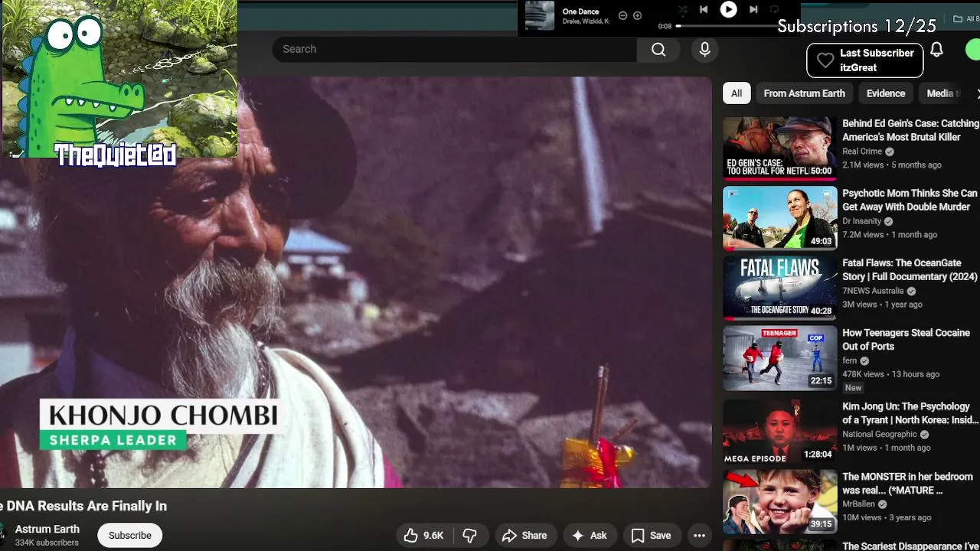Seek along the One Dance progress bar
The width and height of the screenshot is (980, 551).
coord(727,26)
